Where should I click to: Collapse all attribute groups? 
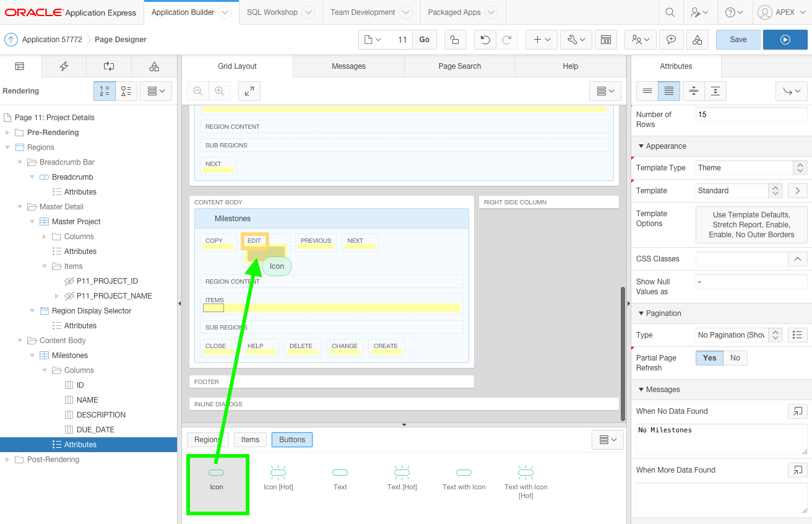pyautogui.click(x=694, y=91)
